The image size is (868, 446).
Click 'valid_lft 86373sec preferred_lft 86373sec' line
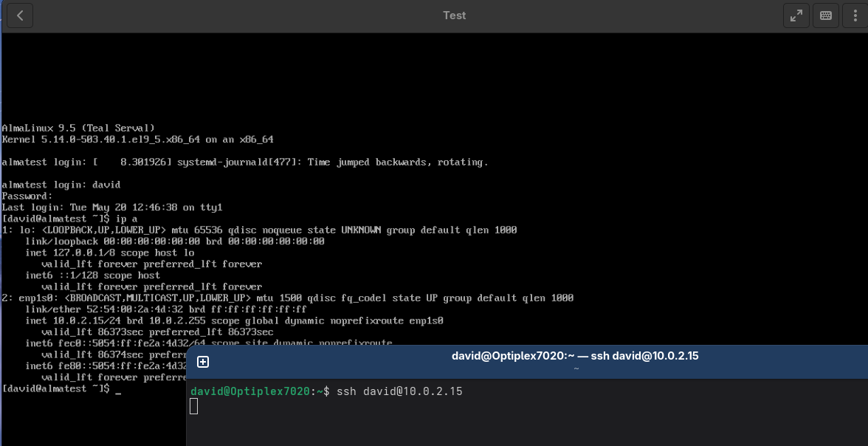(x=157, y=332)
